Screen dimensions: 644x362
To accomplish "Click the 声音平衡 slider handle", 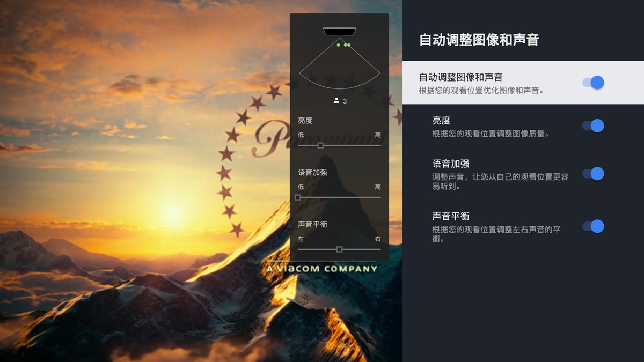I will tap(339, 249).
